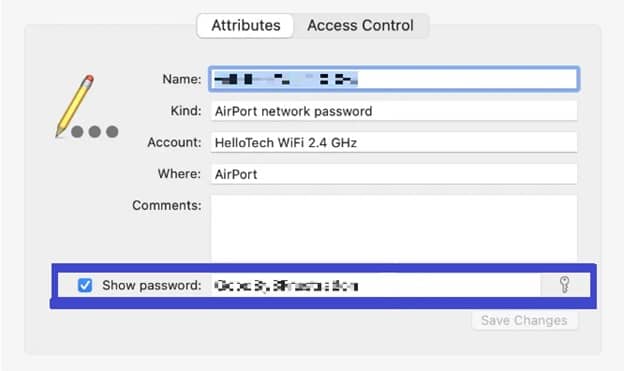Click the Kind: field label
The width and height of the screenshot is (624, 371).
[x=186, y=111]
